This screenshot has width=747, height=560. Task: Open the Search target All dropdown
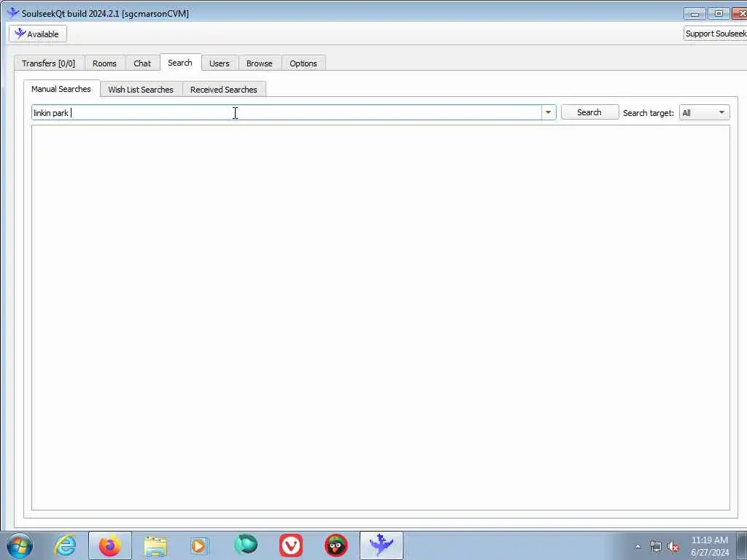704,113
